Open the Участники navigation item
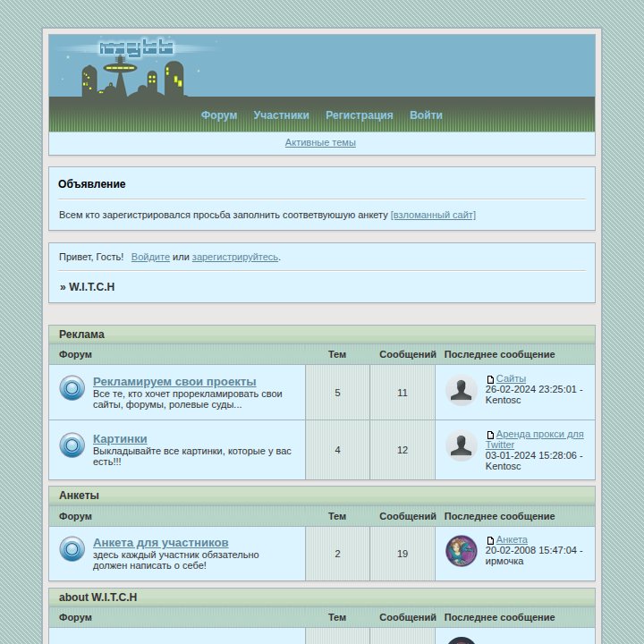This screenshot has height=644, width=644. pos(282,115)
